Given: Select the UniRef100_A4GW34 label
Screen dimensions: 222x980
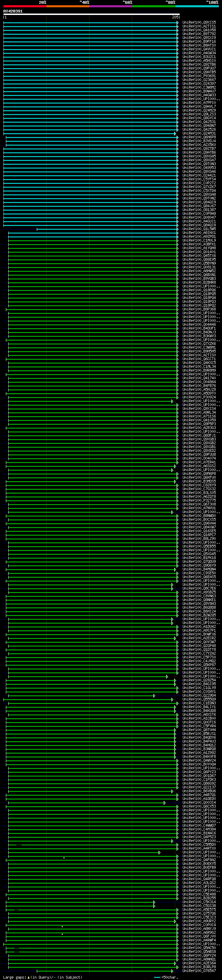Looking at the screenshot, I should [x=199, y=53].
